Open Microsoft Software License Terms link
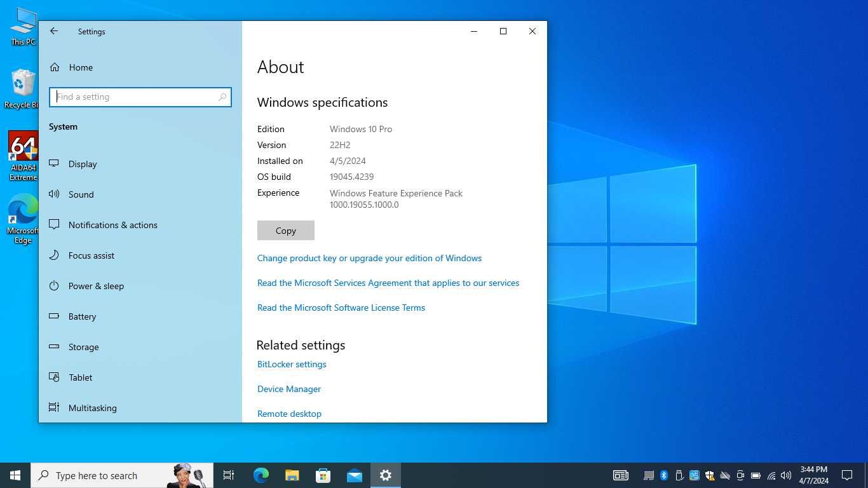Image resolution: width=868 pixels, height=488 pixels. pos(341,308)
